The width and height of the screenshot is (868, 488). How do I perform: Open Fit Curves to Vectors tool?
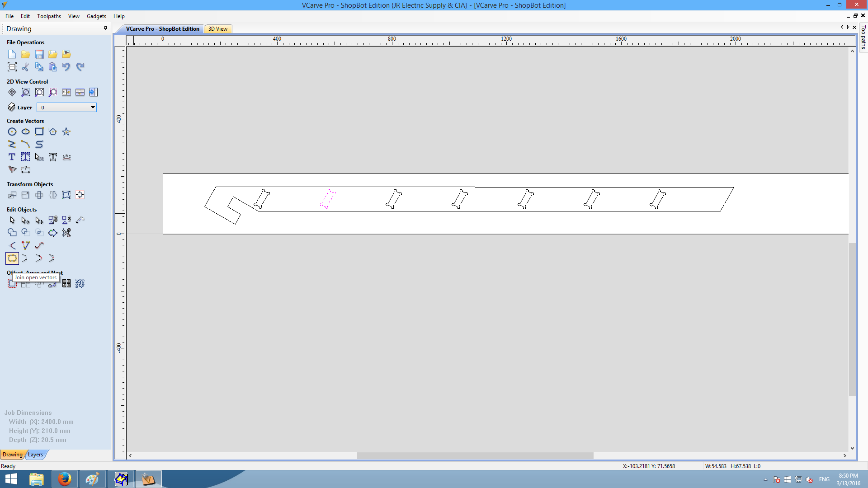point(39,245)
